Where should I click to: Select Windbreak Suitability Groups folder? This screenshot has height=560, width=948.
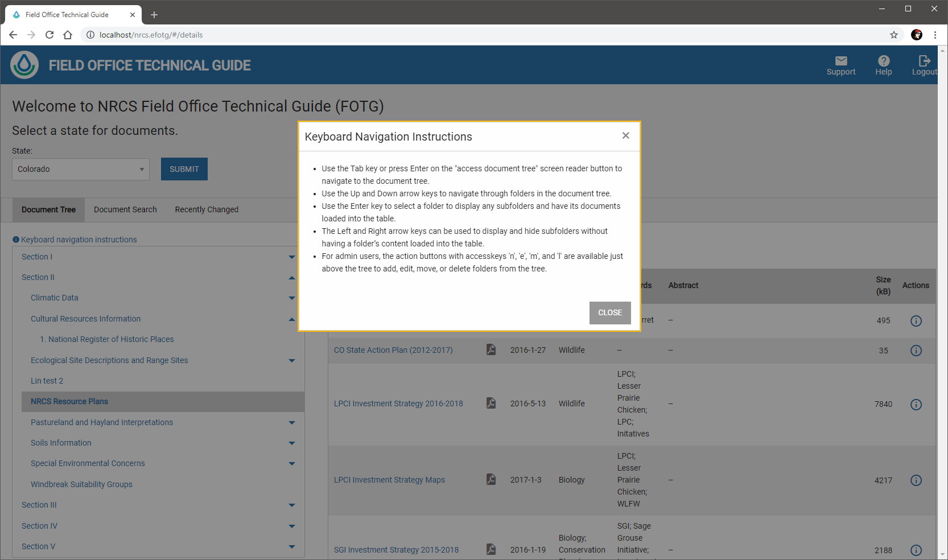(x=81, y=484)
